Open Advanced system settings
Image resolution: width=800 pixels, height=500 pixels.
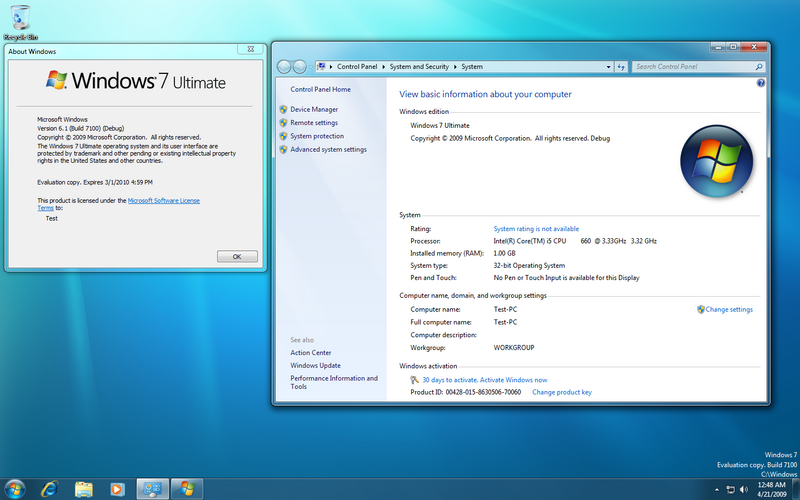click(328, 149)
